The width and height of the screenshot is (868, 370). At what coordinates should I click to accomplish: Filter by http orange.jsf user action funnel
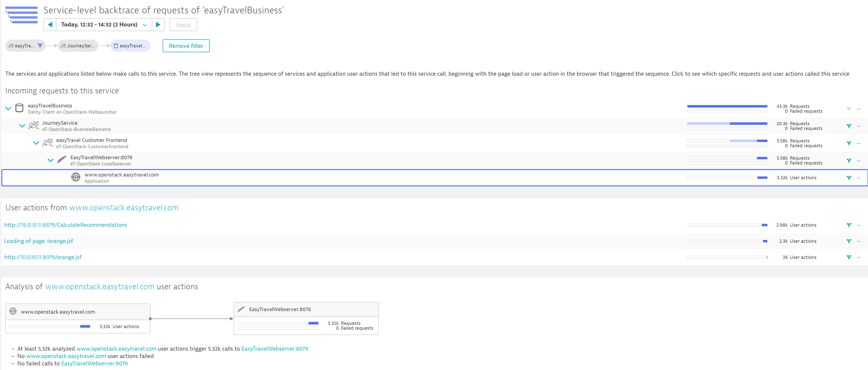(x=849, y=257)
